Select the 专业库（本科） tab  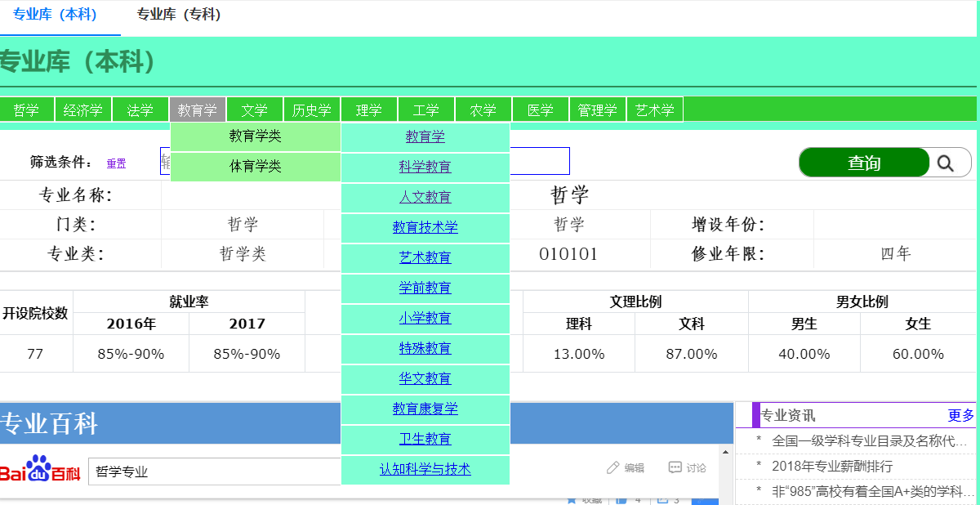click(x=55, y=15)
